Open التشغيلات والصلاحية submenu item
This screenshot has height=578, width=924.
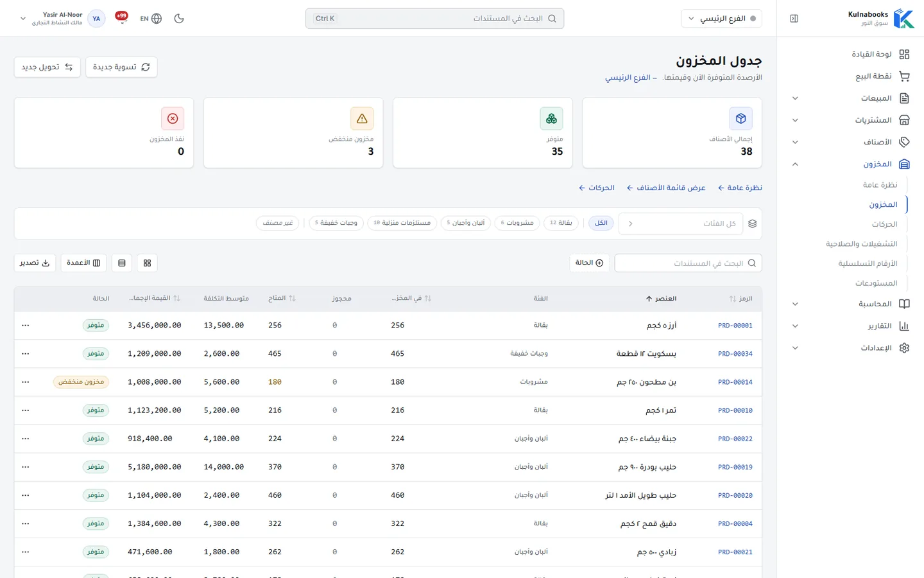point(861,244)
